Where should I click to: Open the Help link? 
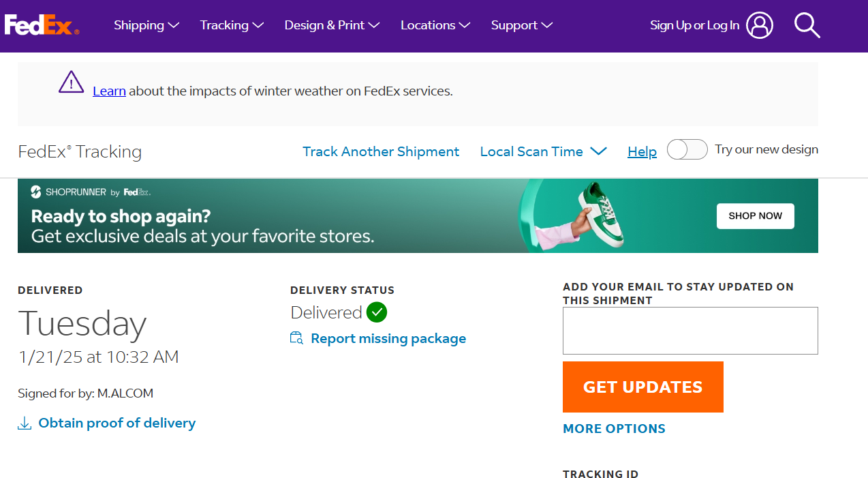642,151
